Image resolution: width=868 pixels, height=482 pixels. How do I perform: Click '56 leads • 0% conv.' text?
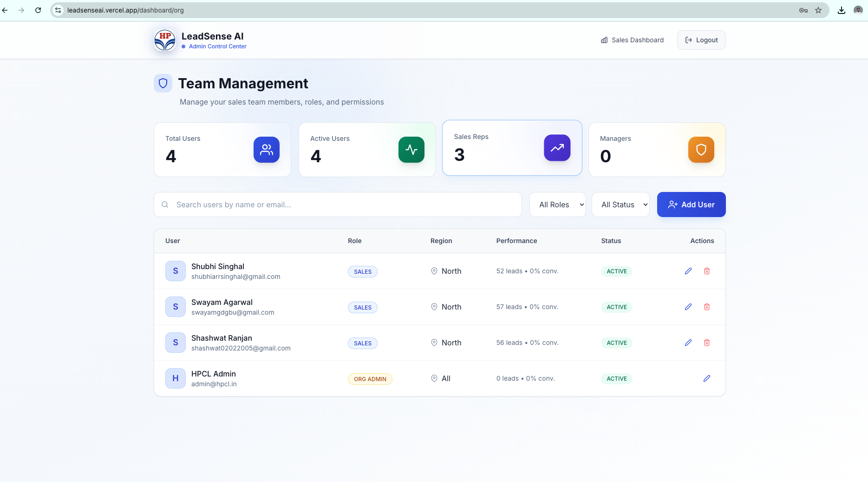click(527, 343)
